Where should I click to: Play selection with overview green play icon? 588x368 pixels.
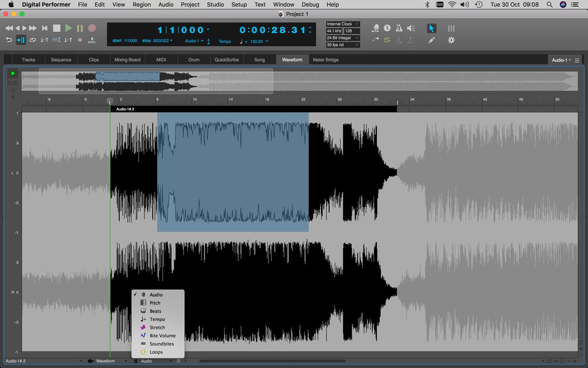12,74
